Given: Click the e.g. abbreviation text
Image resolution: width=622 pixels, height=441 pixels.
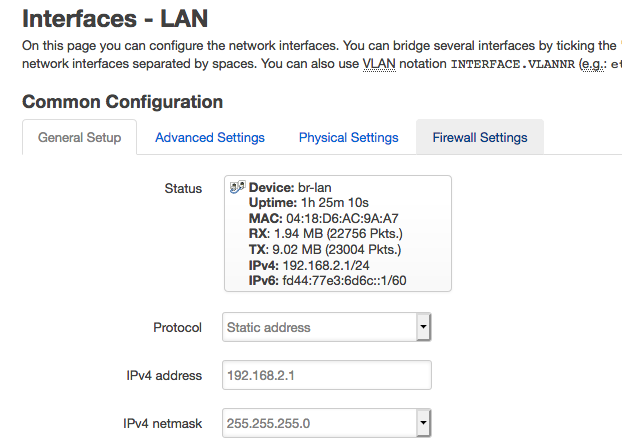Looking at the screenshot, I should [591, 64].
